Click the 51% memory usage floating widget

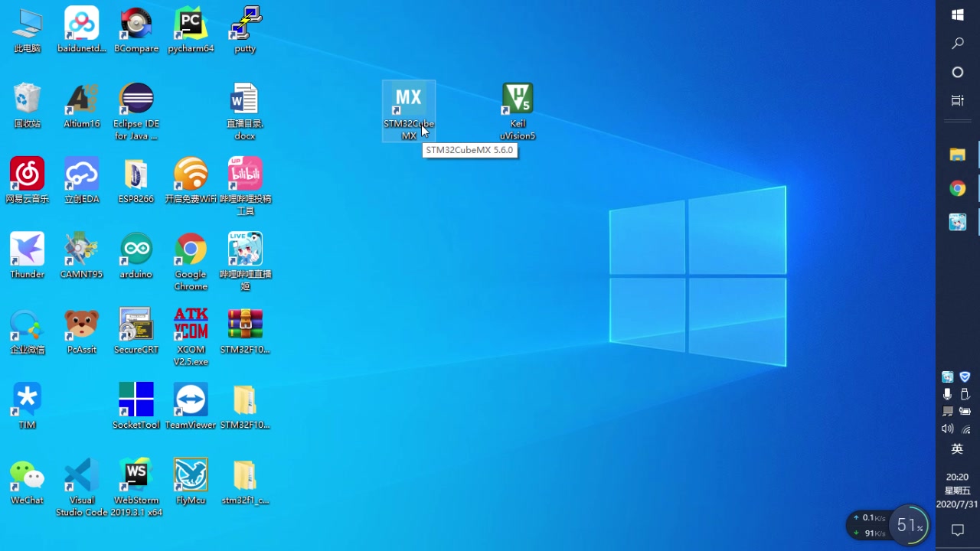[x=910, y=526]
